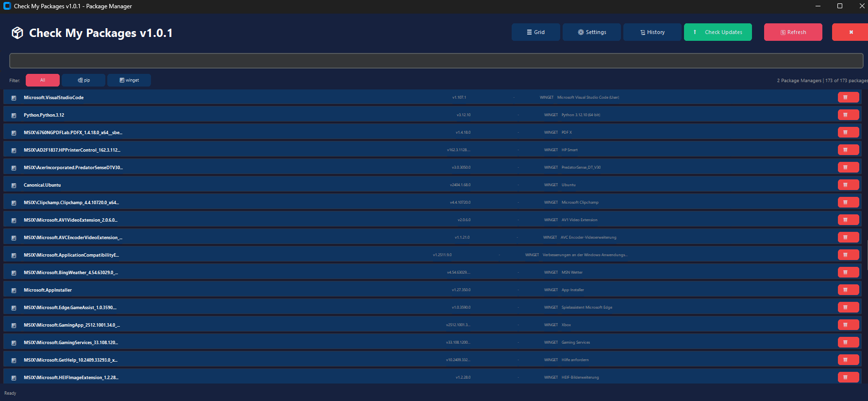Click the app icon in the title bar

7,6
